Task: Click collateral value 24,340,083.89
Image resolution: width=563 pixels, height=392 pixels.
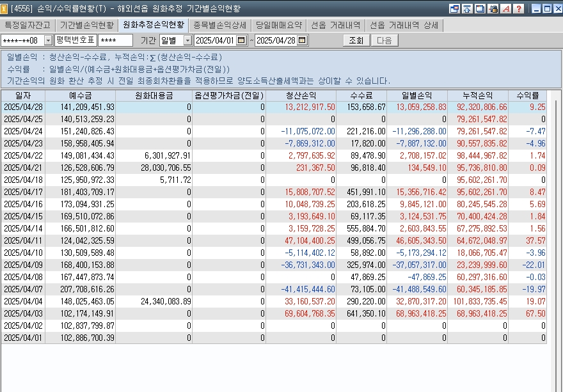Action: click(x=154, y=301)
